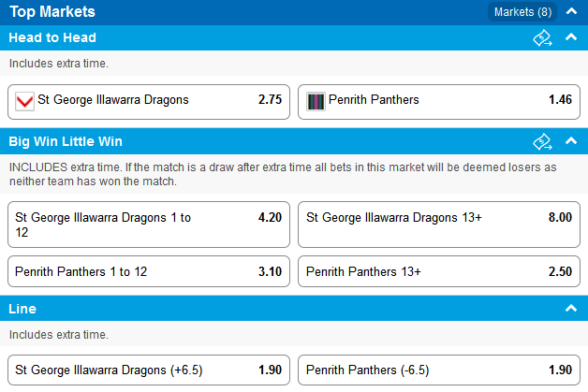Collapse the Top Markets section
Image resolution: width=588 pixels, height=392 pixels.
[571, 11]
